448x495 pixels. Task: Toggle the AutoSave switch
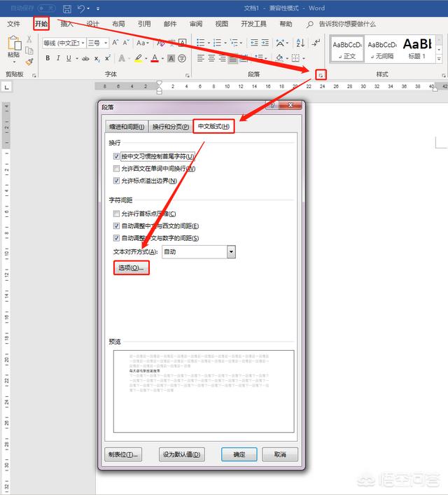46,8
